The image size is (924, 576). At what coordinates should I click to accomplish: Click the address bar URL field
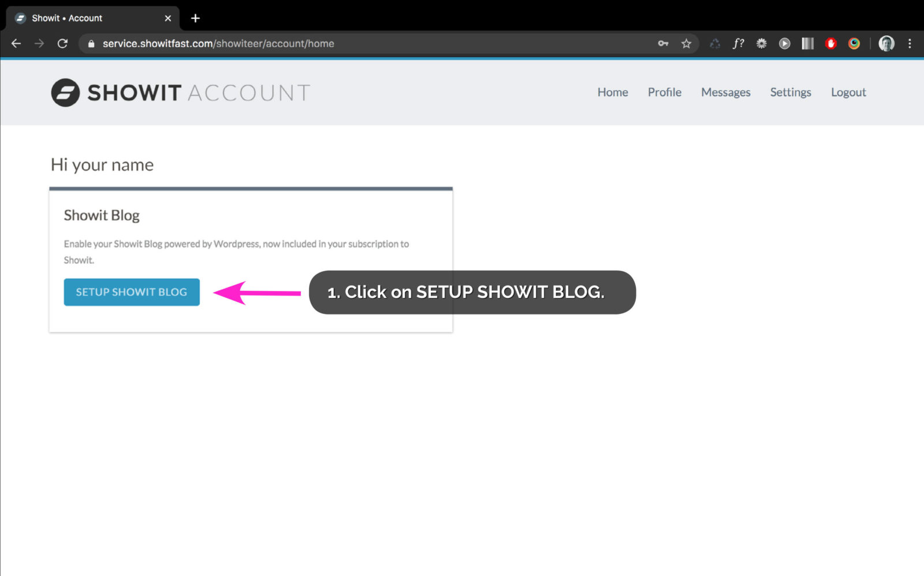(x=231, y=43)
